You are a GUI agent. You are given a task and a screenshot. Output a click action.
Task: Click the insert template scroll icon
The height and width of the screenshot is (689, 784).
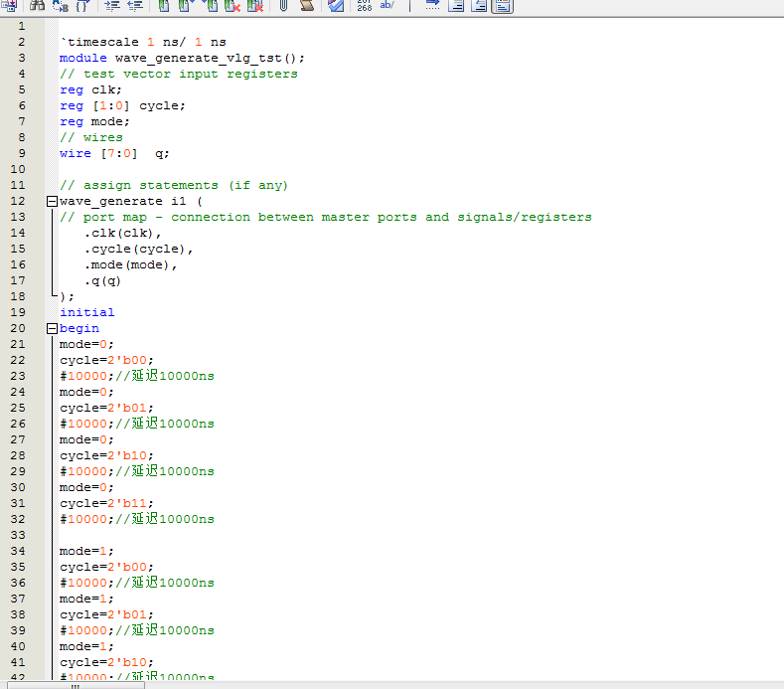pos(306,6)
